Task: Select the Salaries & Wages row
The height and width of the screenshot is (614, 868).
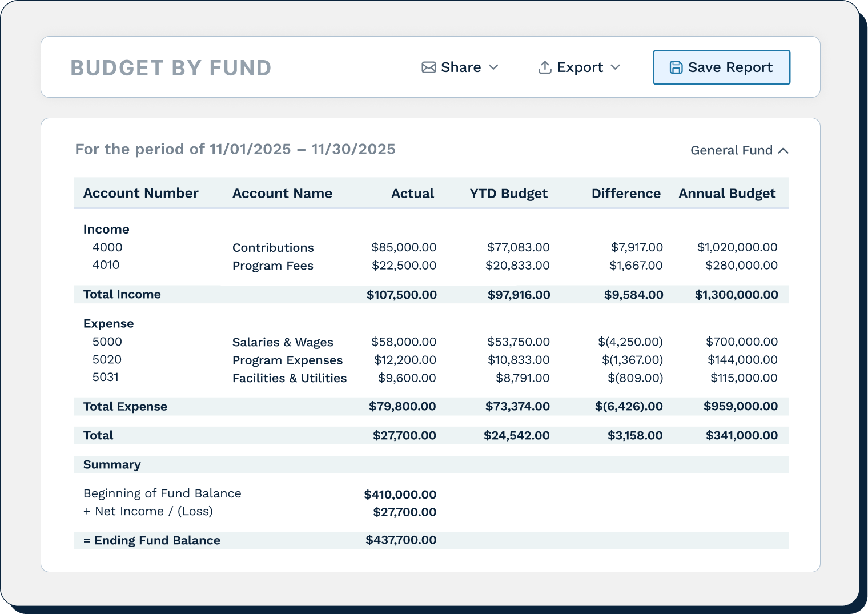Action: click(x=282, y=342)
